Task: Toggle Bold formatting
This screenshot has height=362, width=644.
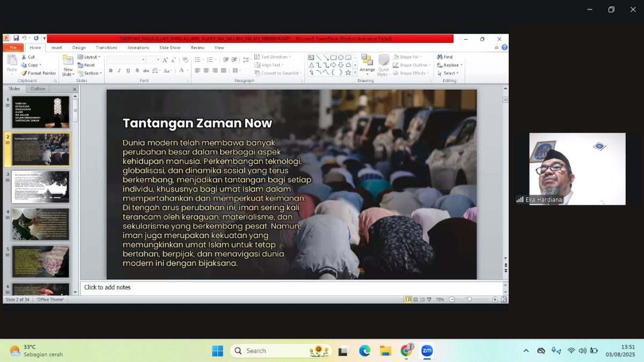Action: pyautogui.click(x=111, y=71)
